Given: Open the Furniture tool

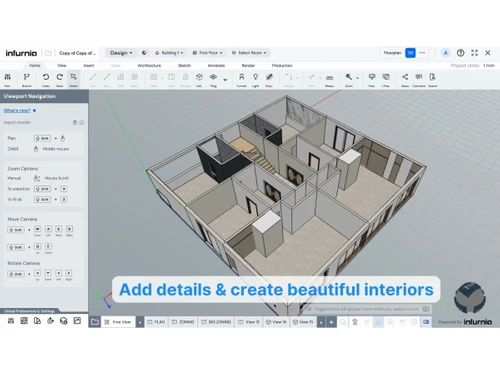Looking at the screenshot, I should coord(241,77).
